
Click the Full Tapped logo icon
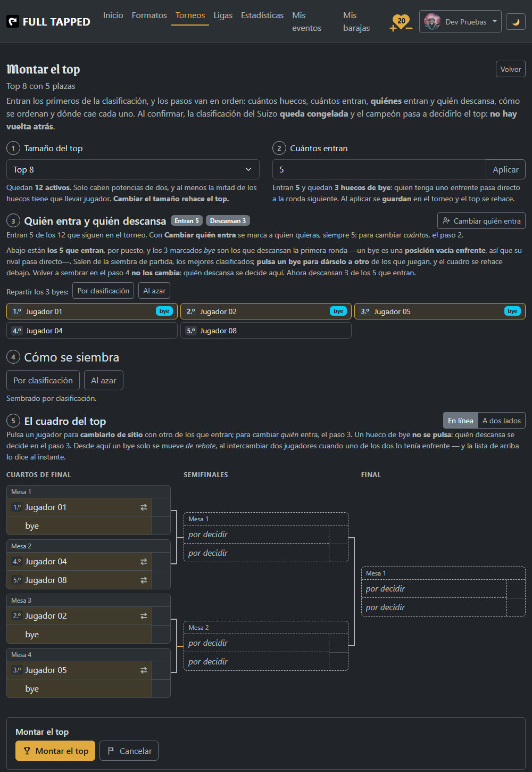click(x=13, y=22)
